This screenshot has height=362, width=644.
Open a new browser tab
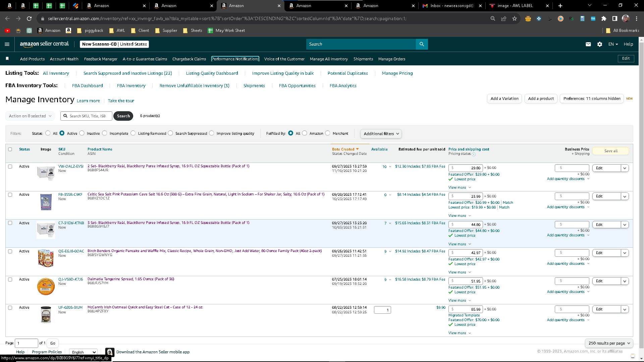point(560,6)
